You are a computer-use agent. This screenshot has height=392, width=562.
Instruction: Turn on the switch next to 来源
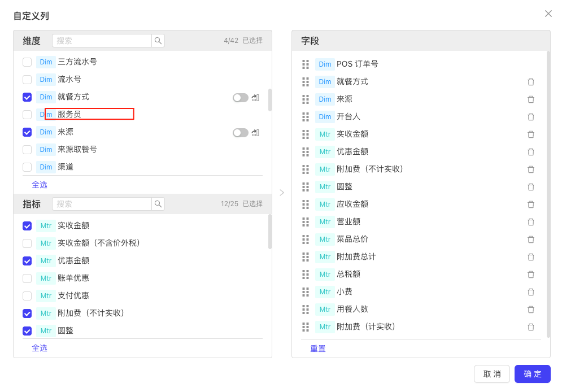click(241, 133)
